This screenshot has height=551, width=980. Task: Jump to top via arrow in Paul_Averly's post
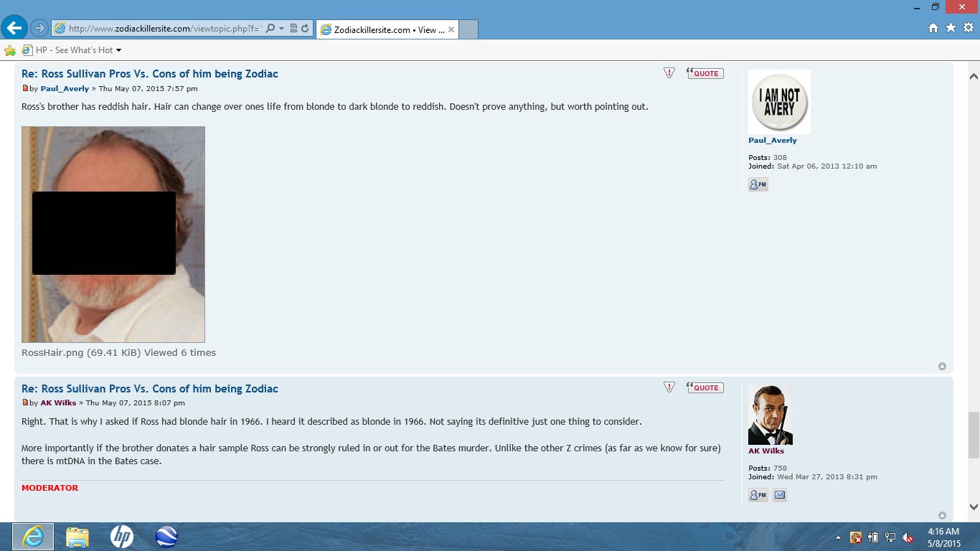[942, 367]
